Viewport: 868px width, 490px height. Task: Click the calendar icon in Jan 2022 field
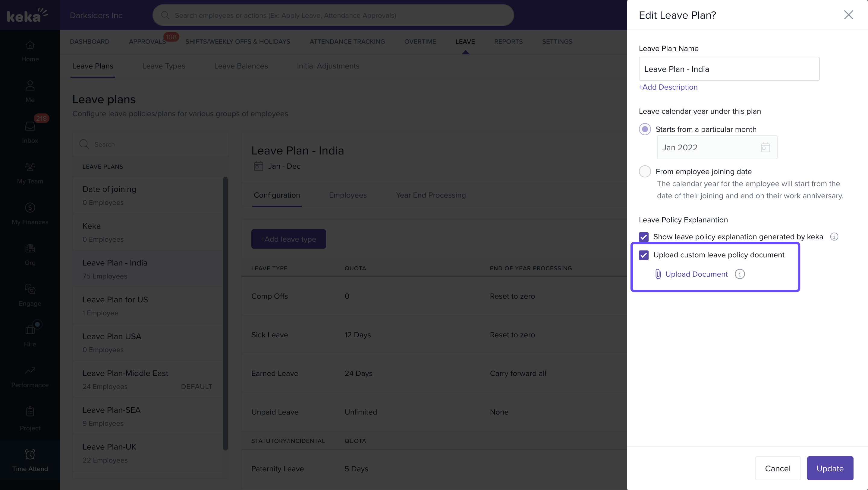point(765,147)
